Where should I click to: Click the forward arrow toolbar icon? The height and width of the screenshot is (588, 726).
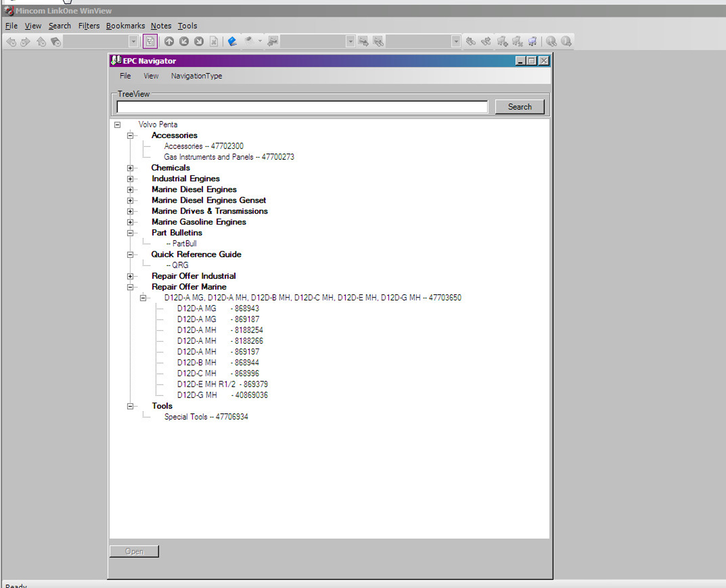pyautogui.click(x=25, y=42)
